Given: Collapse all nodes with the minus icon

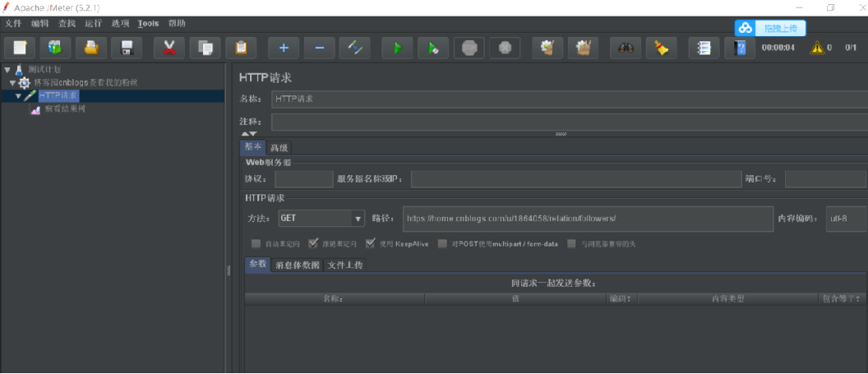Looking at the screenshot, I should click(320, 48).
